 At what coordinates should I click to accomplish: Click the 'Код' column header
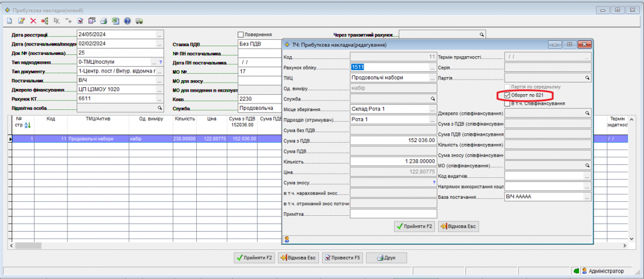click(x=51, y=119)
